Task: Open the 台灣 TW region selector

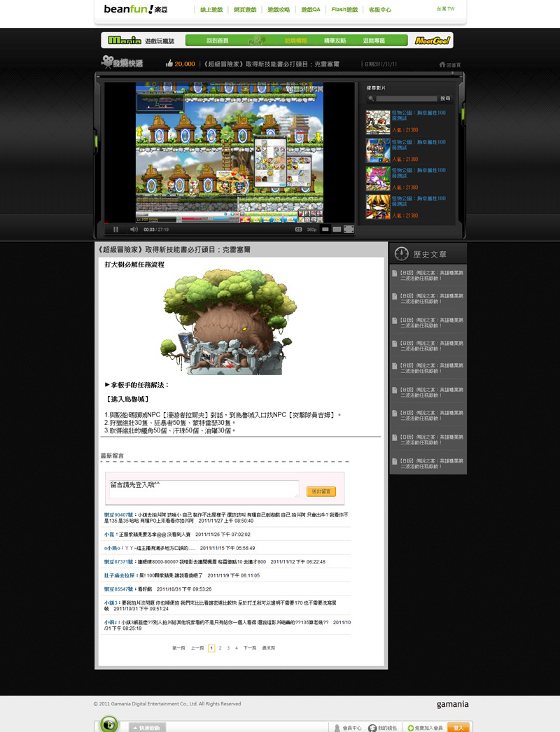Action: (x=446, y=9)
